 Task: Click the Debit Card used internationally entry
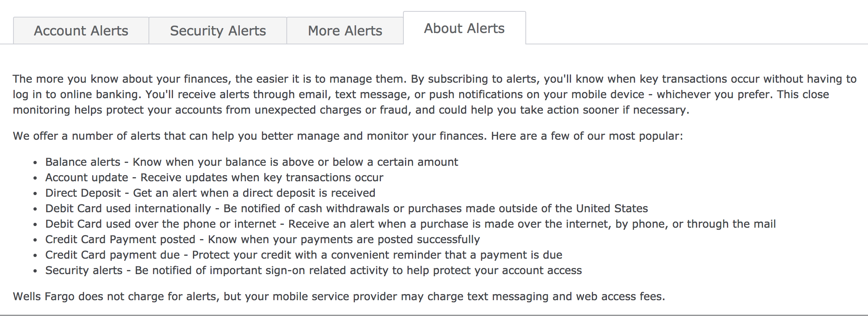click(347, 208)
